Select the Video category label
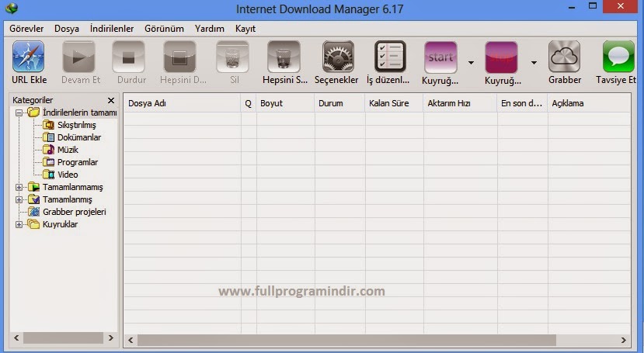Viewport: 644px width, 353px height. [x=68, y=175]
